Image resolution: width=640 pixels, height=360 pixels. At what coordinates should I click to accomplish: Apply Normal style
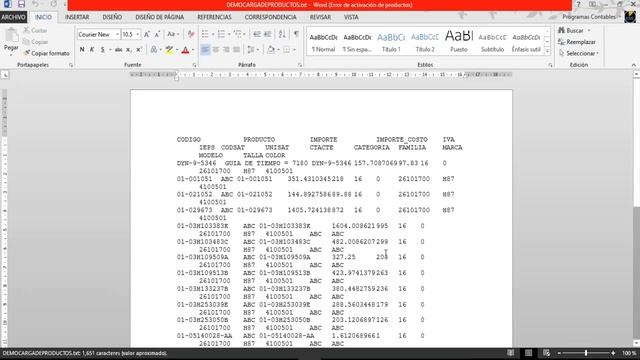[323, 42]
